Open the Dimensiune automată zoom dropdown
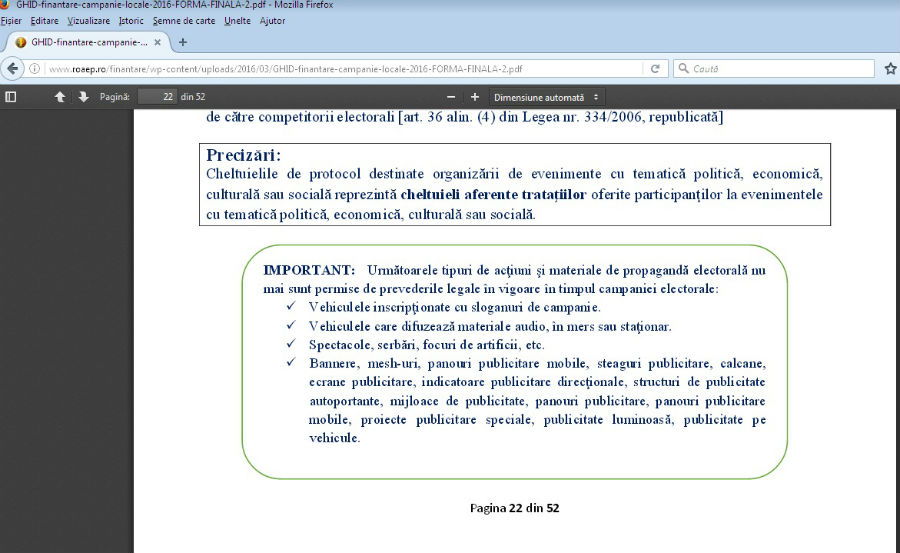This screenshot has height=553, width=900. coord(546,97)
